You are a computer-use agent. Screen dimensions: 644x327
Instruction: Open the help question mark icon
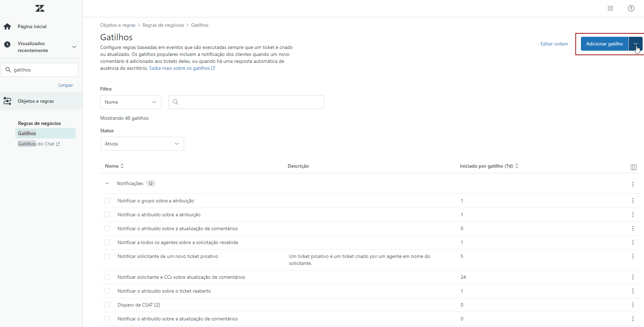point(631,8)
